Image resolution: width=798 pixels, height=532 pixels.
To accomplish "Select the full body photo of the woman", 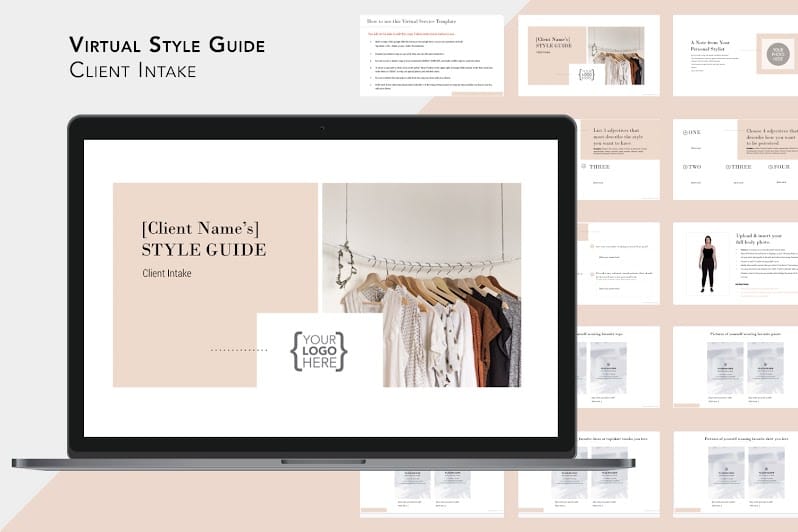I will point(708,264).
